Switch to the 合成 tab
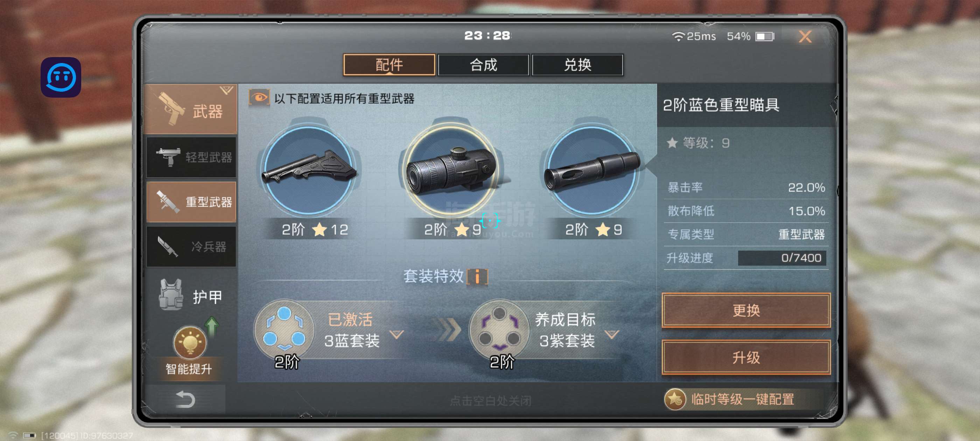The image size is (980, 441). [483, 65]
